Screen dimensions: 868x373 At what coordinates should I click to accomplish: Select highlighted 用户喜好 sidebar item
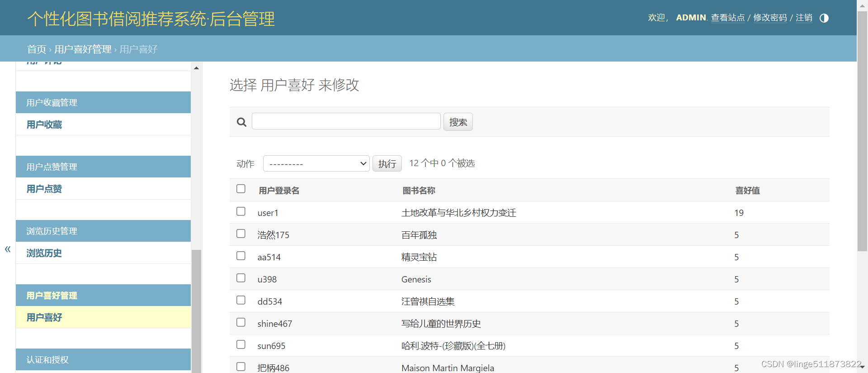[44, 317]
